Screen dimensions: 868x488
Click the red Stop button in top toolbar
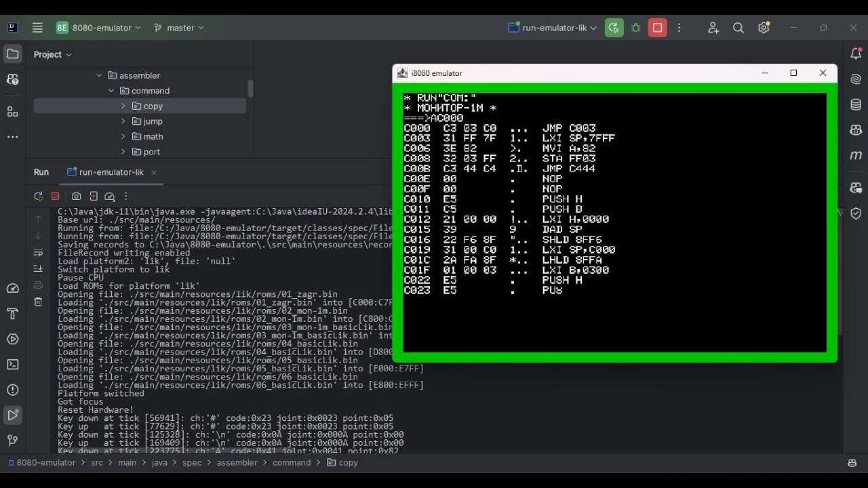tap(657, 28)
